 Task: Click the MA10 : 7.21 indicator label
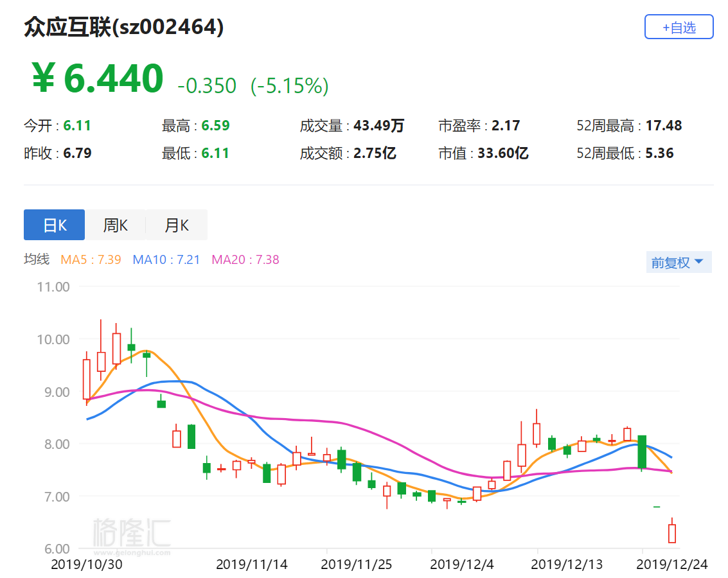(x=166, y=259)
